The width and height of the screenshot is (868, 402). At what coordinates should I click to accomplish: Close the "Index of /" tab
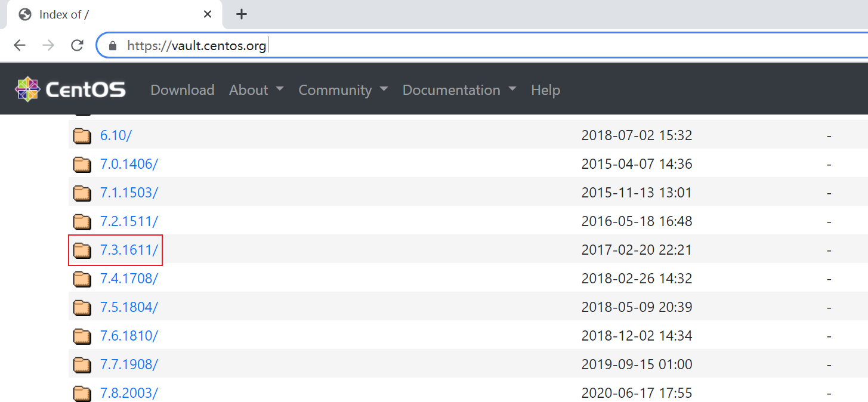(x=208, y=14)
